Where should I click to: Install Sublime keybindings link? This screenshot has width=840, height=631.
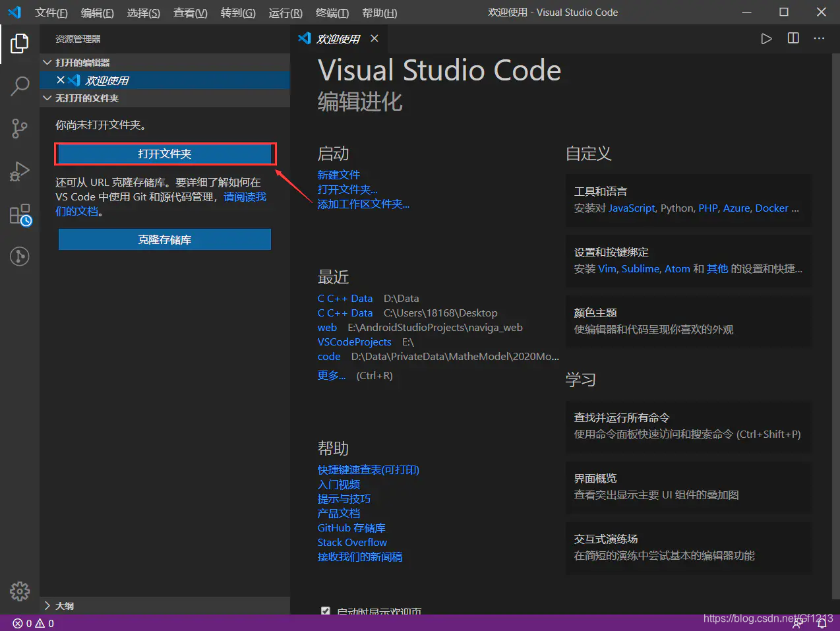(640, 269)
